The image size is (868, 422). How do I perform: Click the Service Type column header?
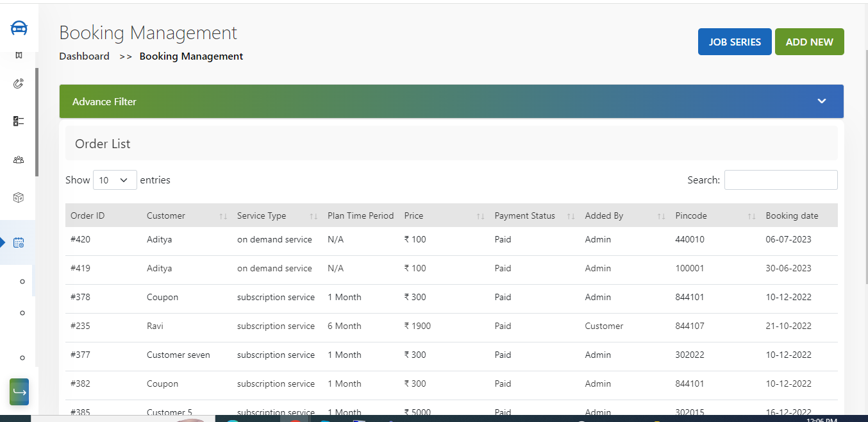[262, 215]
